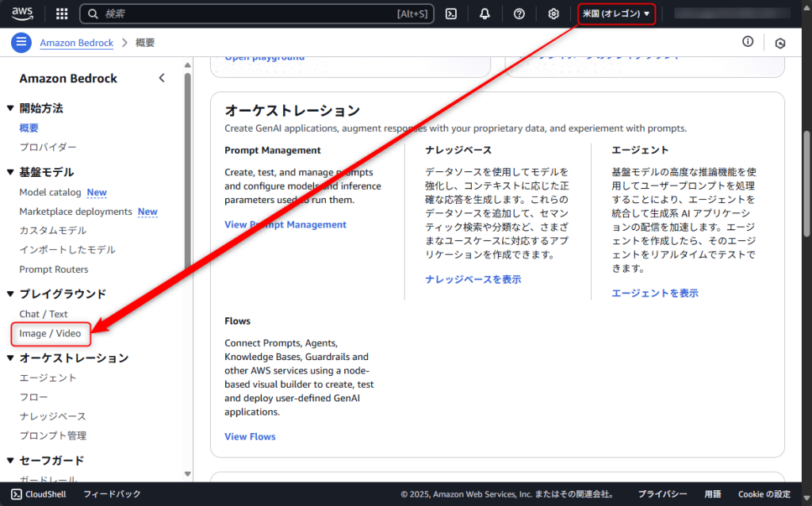Screen dimensions: 812x506
Task: Collapse the プレイグラウンド section
Action: [10, 293]
